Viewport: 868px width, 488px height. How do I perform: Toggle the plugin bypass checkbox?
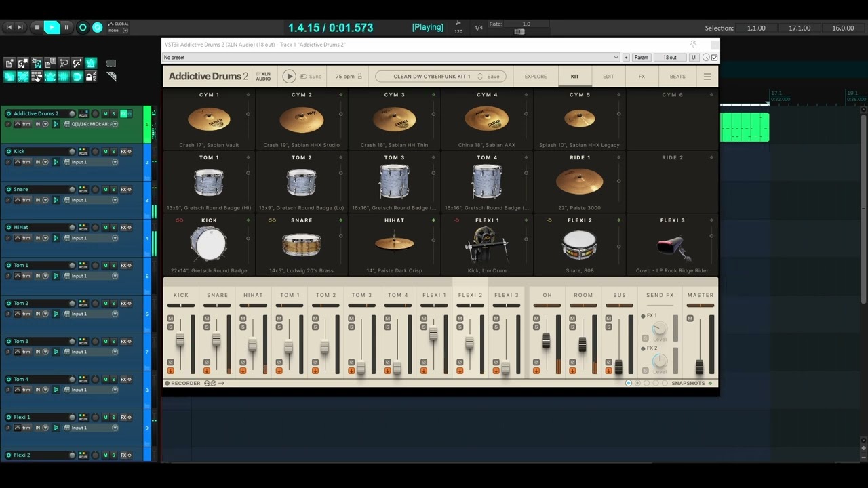click(x=714, y=58)
